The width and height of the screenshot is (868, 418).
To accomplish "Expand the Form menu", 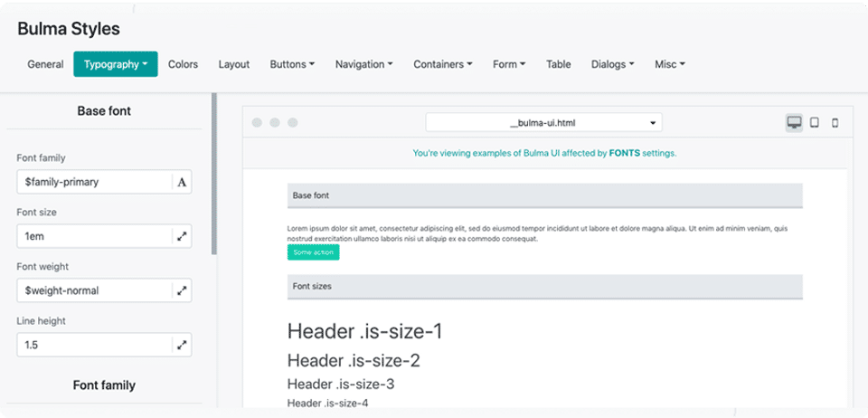I will pos(509,64).
